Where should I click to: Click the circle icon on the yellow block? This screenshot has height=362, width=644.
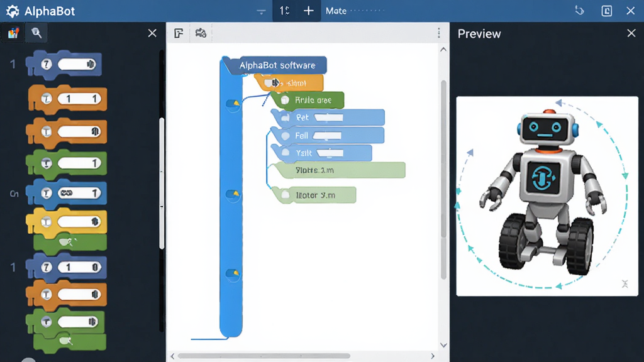coord(47,222)
